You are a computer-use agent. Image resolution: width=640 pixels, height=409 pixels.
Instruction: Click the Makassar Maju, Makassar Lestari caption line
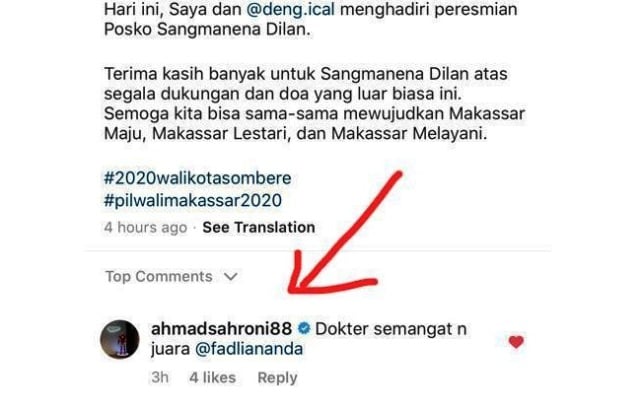click(296, 133)
